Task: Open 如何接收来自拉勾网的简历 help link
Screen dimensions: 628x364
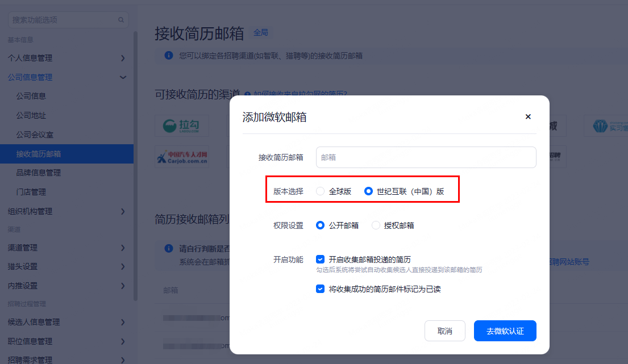Action: (300, 94)
